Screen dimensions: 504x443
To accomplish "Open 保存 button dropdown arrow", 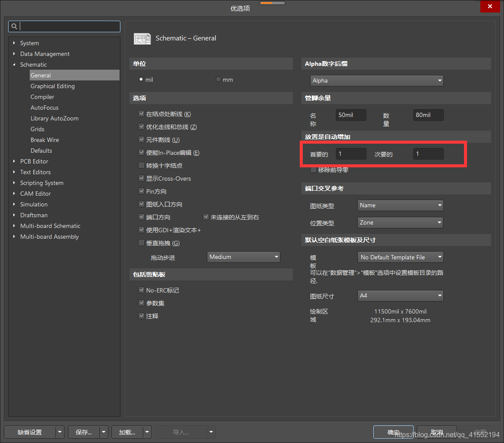I will 104,432.
